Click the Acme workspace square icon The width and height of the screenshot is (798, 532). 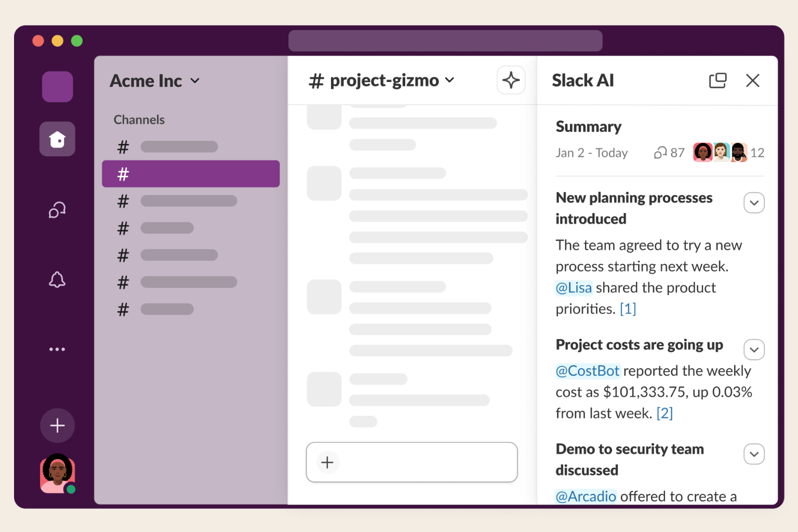click(x=57, y=87)
